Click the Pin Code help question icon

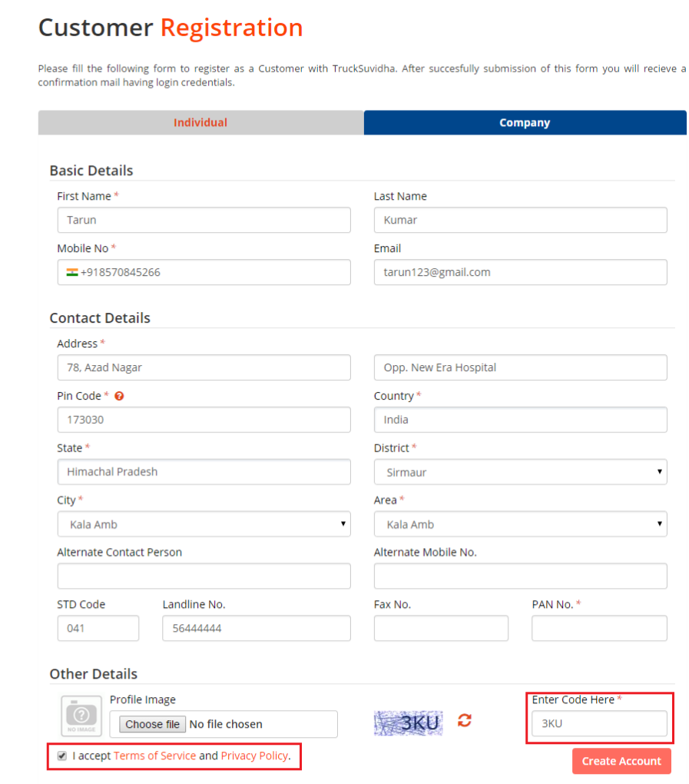point(119,397)
